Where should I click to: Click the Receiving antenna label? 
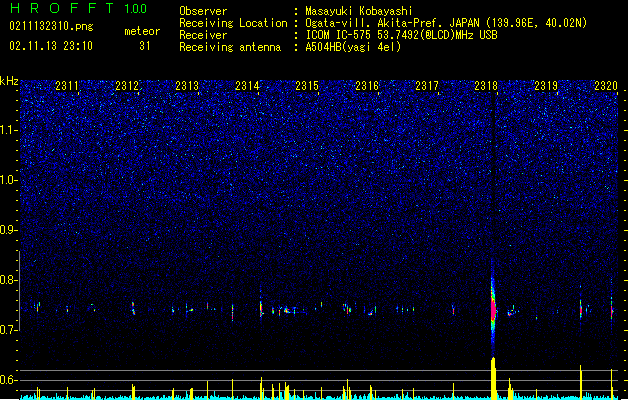[x=230, y=47]
